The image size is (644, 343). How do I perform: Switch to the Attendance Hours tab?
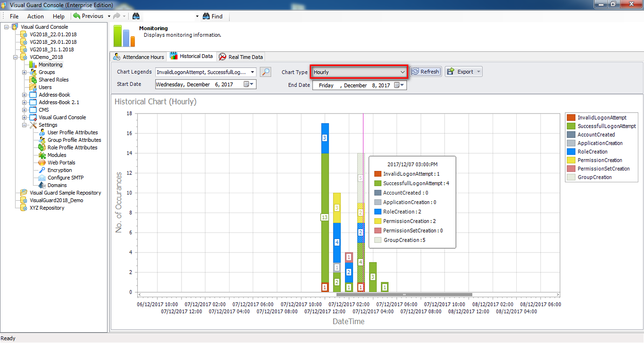tap(139, 57)
